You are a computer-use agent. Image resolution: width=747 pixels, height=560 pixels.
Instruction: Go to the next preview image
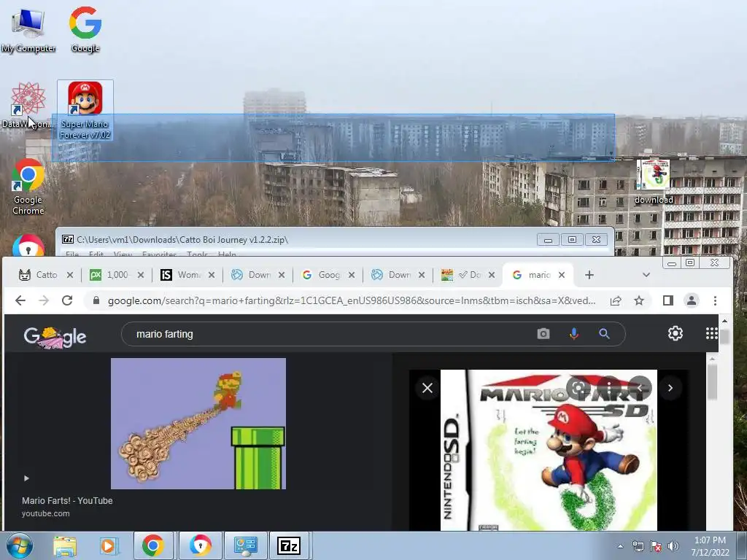coord(670,388)
